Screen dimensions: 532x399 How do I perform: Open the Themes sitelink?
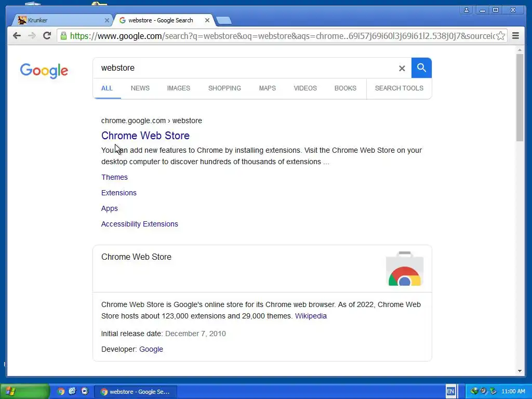click(x=114, y=177)
